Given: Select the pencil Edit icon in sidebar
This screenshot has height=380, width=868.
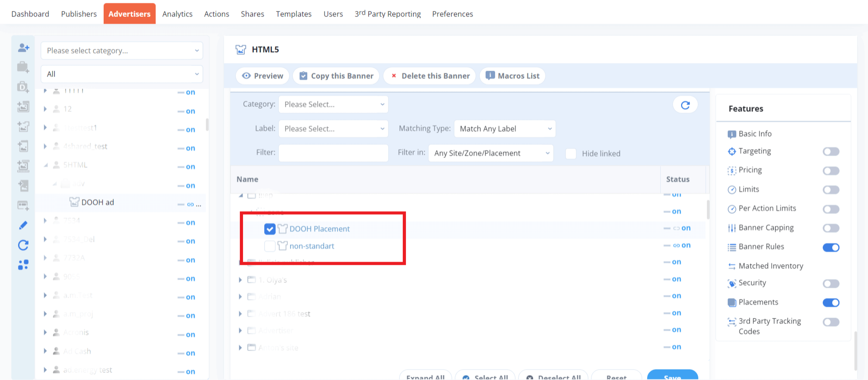Looking at the screenshot, I should [x=23, y=225].
